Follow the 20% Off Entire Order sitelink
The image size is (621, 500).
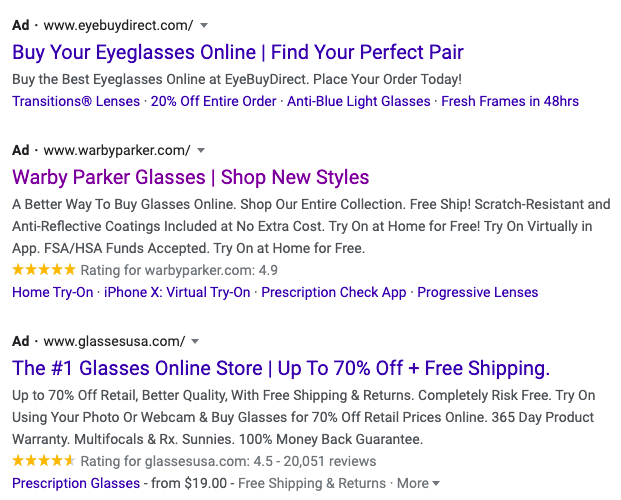coord(213,101)
